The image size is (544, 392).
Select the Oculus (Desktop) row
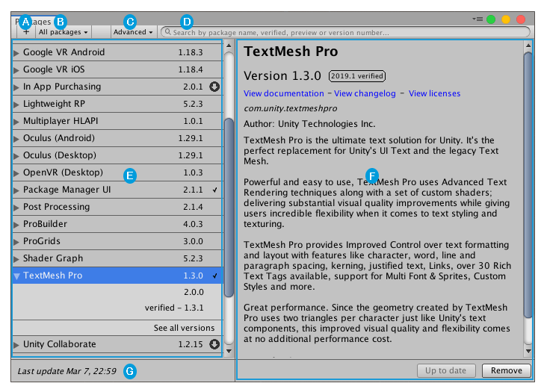pos(117,155)
